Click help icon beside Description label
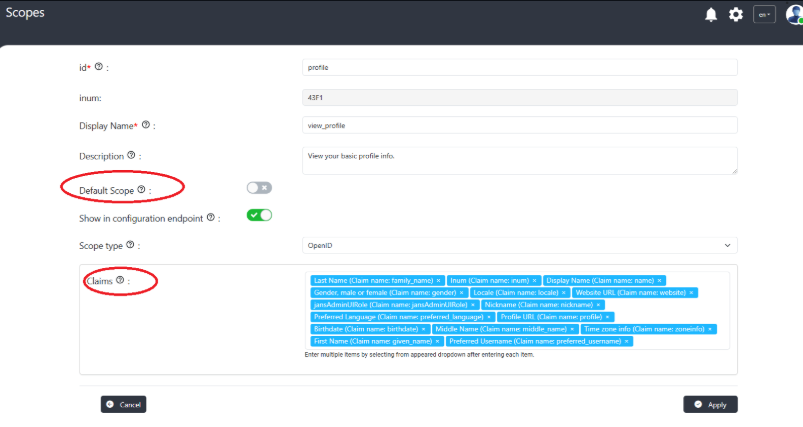 pos(131,156)
